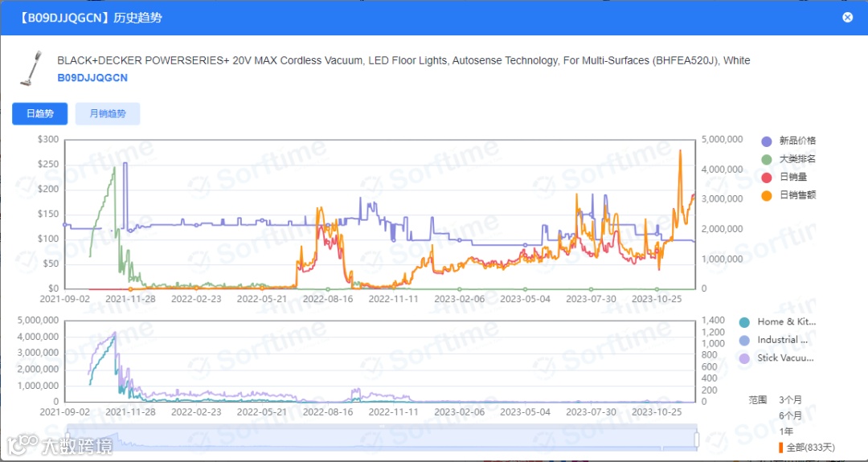
Task: Close the 历史趋势 dialog
Action: click(x=848, y=17)
